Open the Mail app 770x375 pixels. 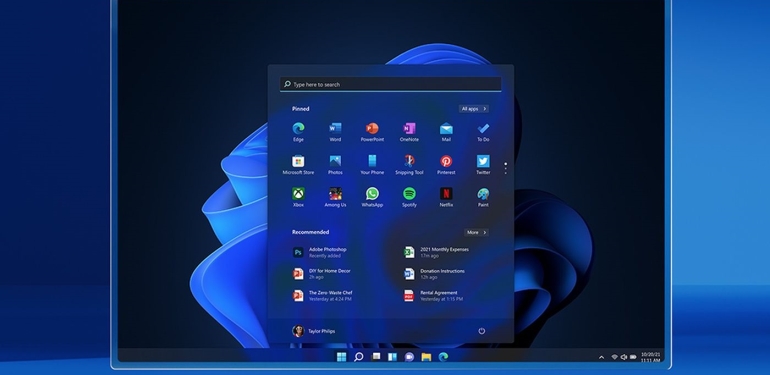(446, 132)
